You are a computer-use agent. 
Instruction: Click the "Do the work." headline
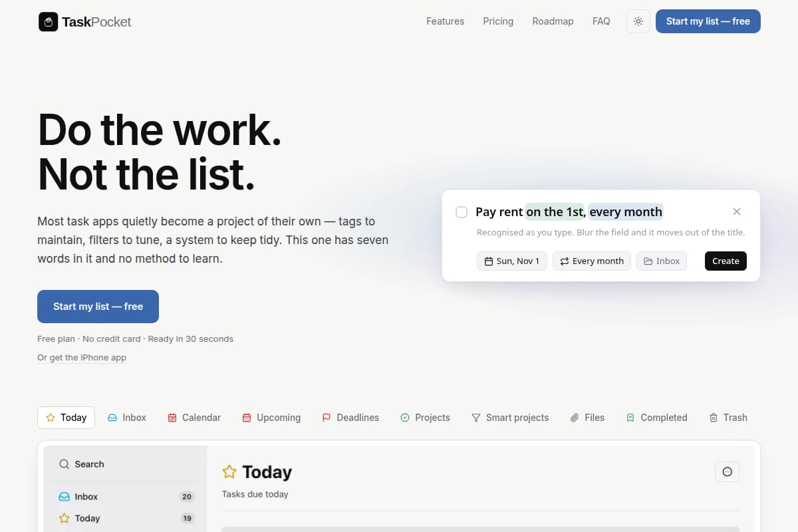point(160,130)
